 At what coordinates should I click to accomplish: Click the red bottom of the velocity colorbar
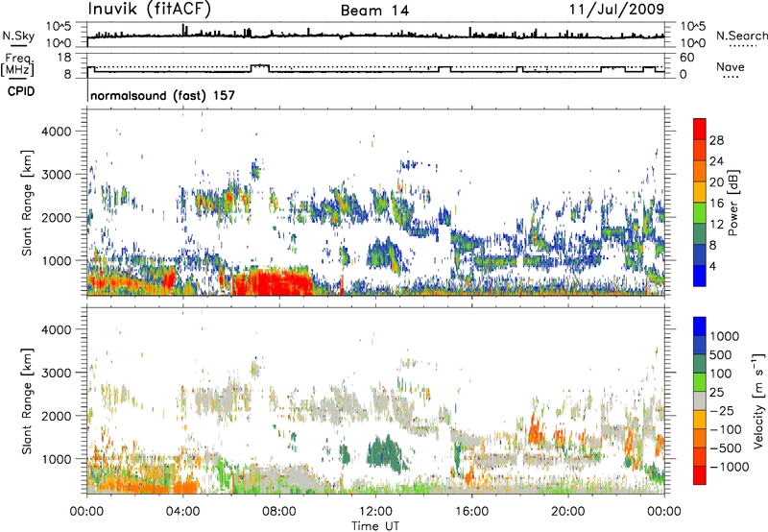[700, 475]
